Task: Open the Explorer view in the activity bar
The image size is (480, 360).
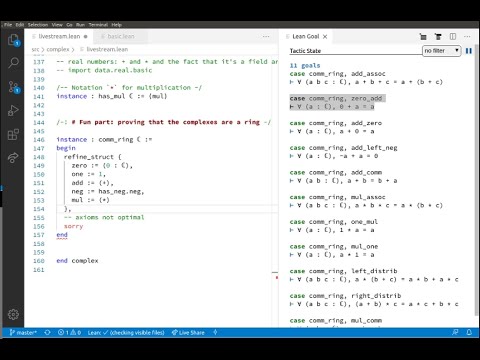Action: 13,40
